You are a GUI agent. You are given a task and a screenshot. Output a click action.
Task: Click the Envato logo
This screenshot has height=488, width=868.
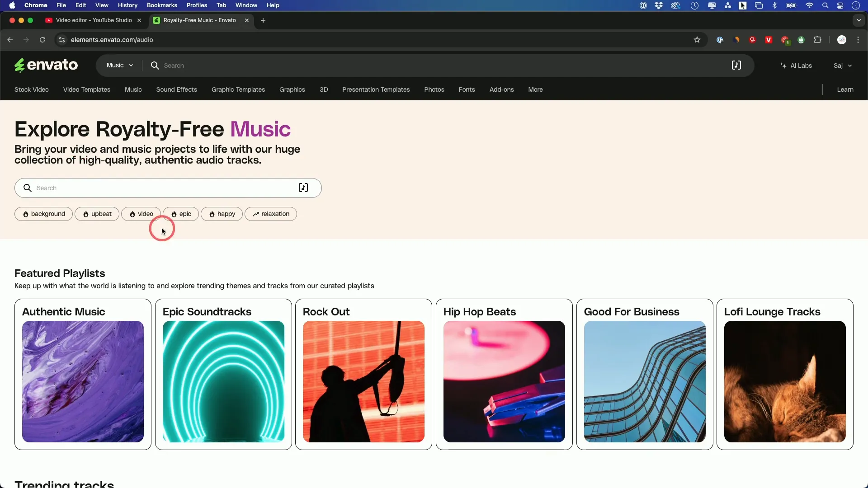point(46,66)
